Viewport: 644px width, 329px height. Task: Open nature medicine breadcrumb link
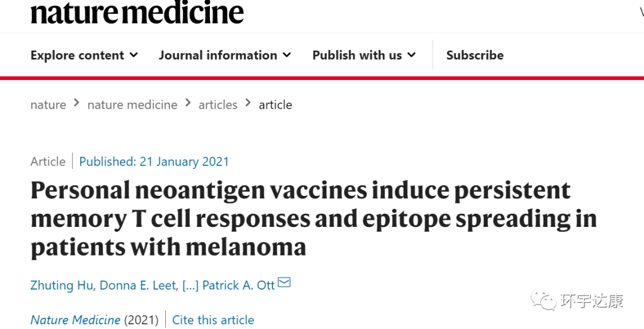click(132, 105)
